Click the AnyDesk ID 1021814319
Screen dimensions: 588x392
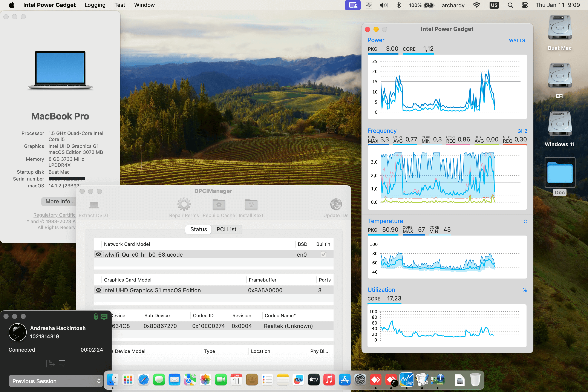point(44,337)
